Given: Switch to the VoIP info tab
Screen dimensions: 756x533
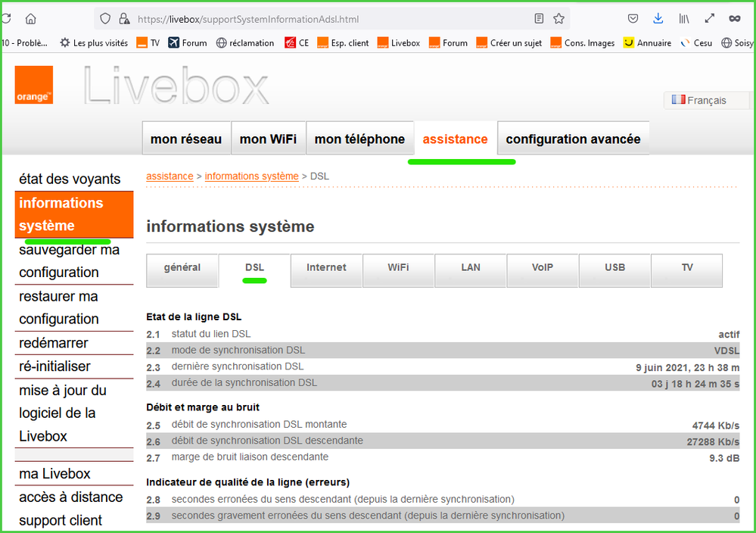Looking at the screenshot, I should [543, 270].
